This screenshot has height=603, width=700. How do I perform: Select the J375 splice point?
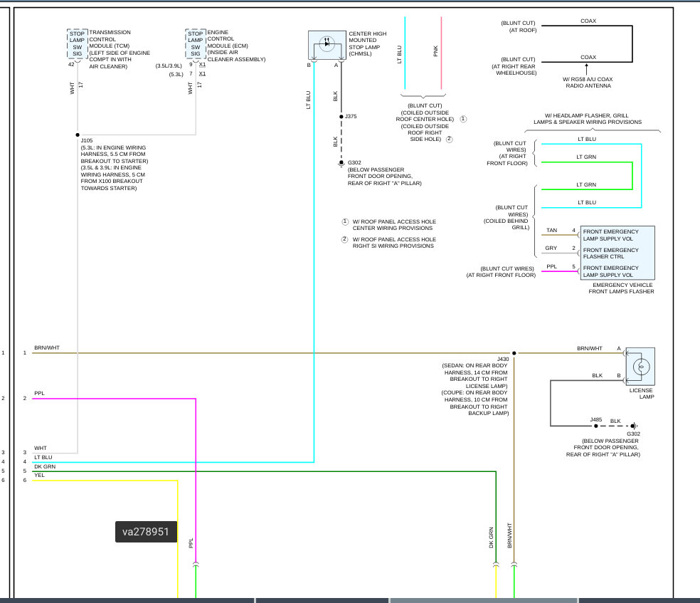tap(341, 117)
